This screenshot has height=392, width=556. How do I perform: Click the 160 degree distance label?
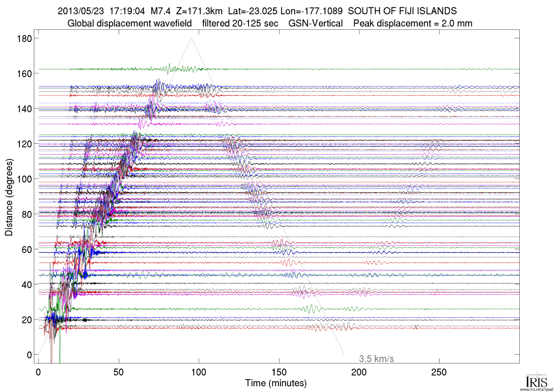(x=24, y=74)
